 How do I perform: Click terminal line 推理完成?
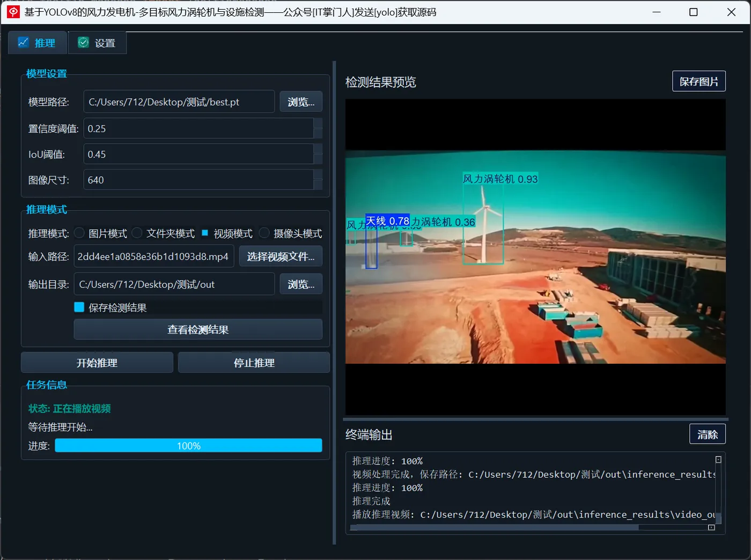(371, 501)
